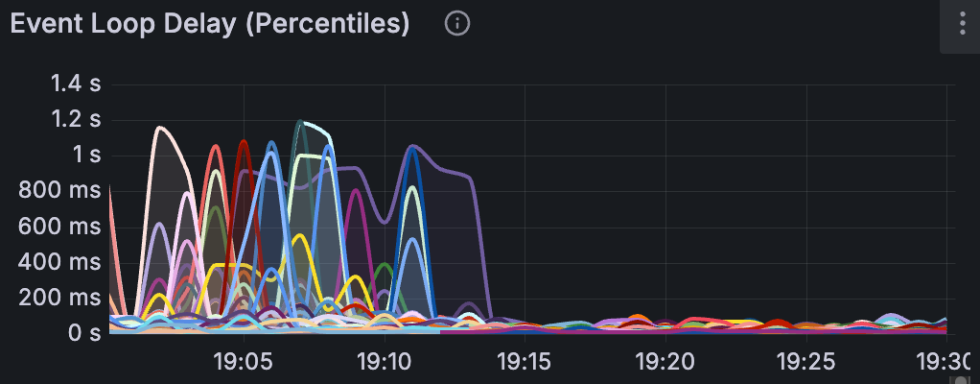Click the 1.2 s y-axis label
Image resolution: width=980 pixels, height=384 pixels.
coord(76,119)
